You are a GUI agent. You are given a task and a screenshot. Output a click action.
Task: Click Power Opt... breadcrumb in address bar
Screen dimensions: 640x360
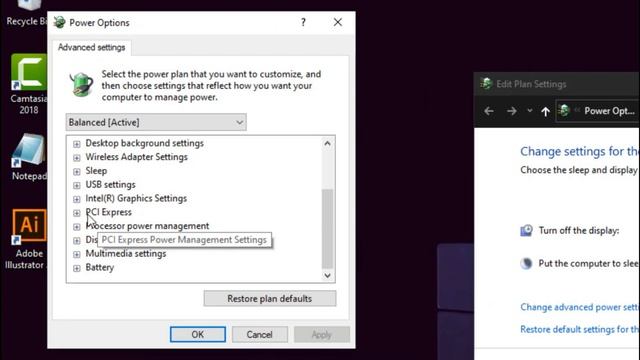pyautogui.click(x=609, y=111)
